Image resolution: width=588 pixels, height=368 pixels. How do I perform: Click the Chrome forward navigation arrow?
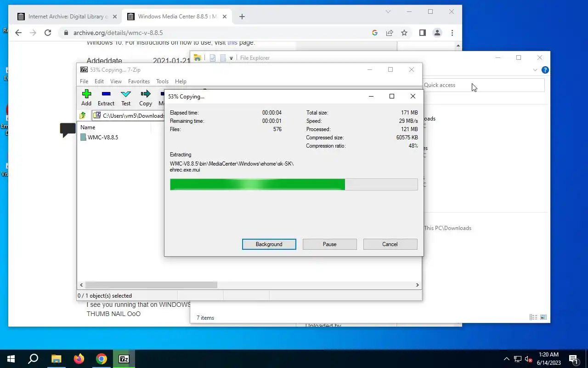click(33, 33)
